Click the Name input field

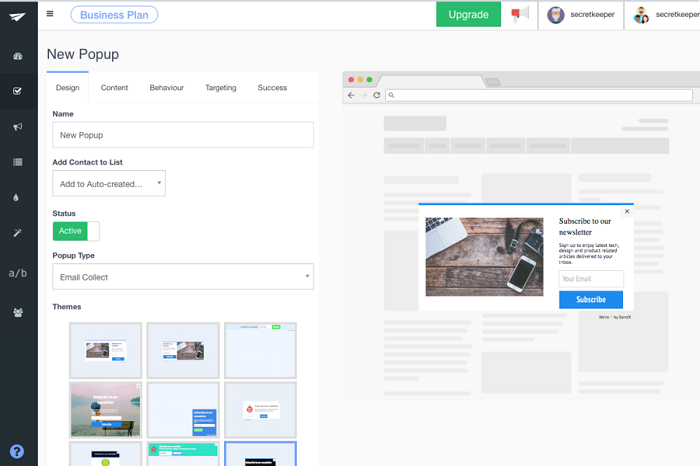click(183, 135)
